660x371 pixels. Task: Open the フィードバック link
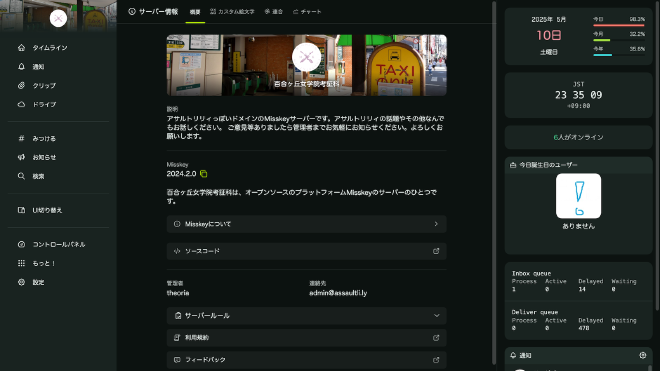point(306,360)
